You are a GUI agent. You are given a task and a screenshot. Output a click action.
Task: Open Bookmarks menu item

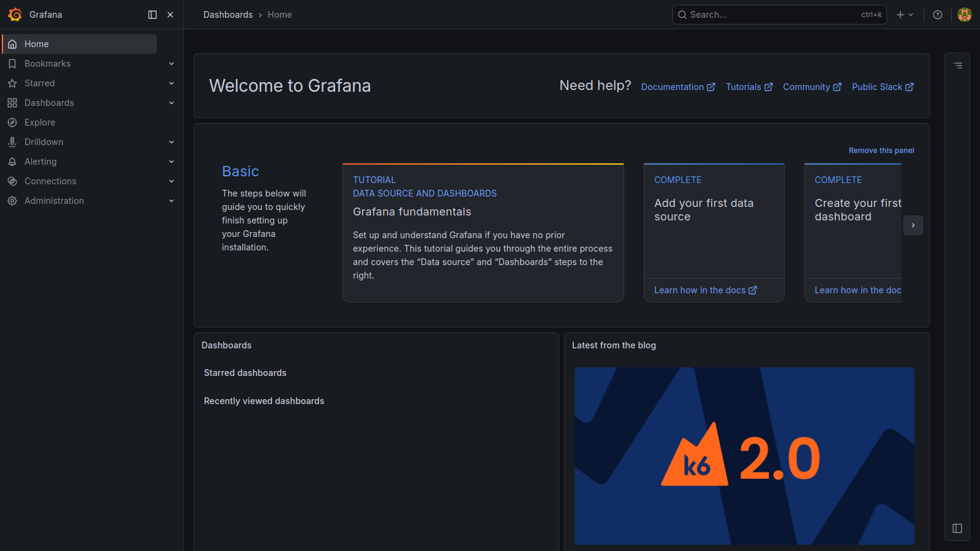(48, 64)
